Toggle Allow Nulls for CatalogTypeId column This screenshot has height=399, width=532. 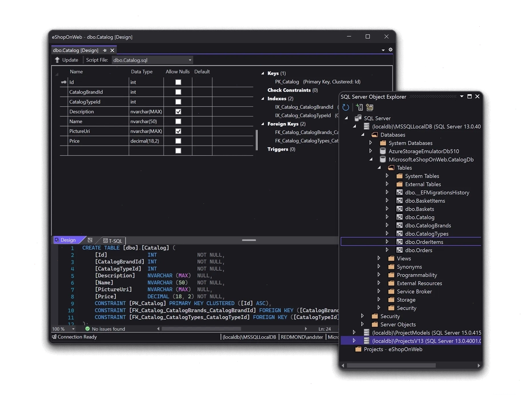178,102
